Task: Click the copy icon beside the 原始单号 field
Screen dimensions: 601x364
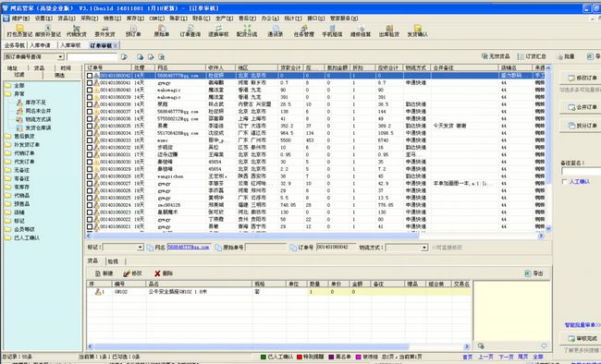Action: tap(218, 248)
